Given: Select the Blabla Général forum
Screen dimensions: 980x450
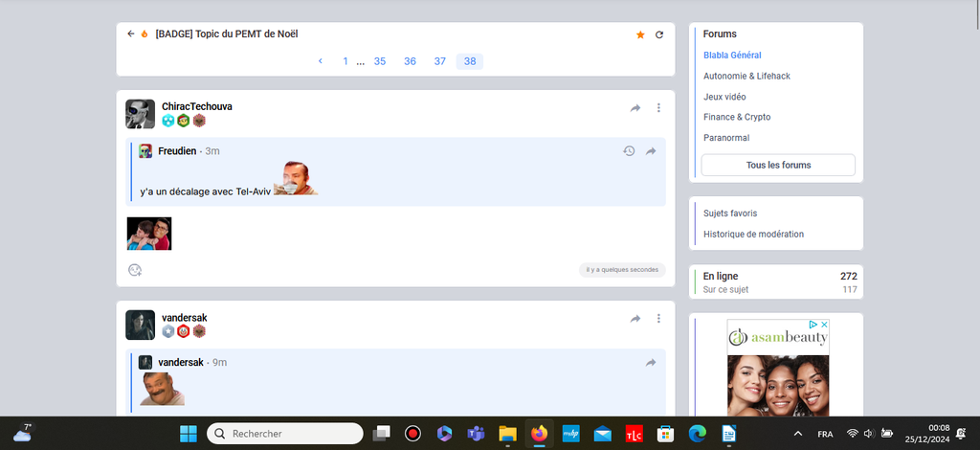Looking at the screenshot, I should tap(732, 56).
